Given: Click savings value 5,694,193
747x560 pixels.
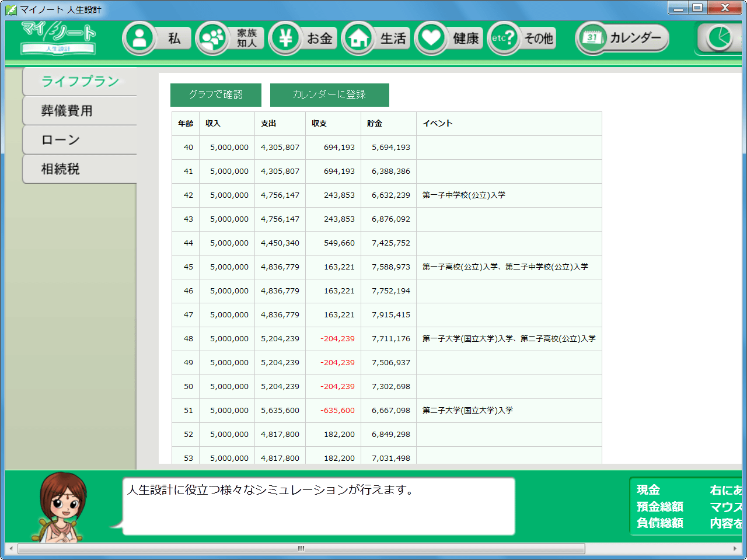Looking at the screenshot, I should click(x=391, y=148).
